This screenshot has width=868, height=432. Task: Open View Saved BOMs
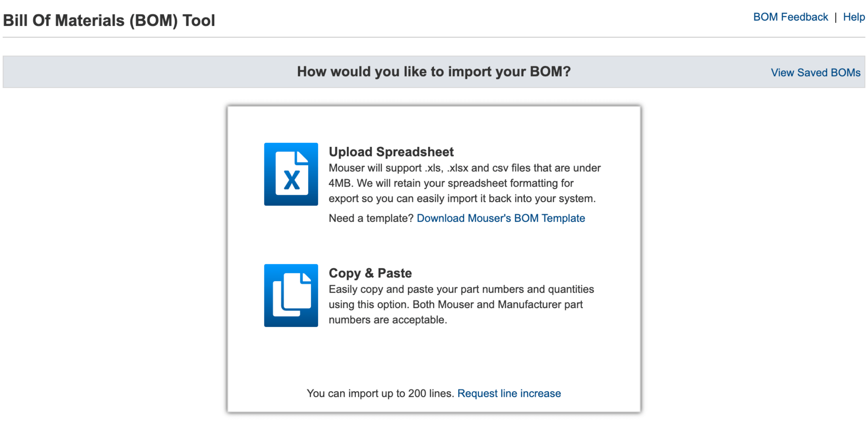pos(815,73)
